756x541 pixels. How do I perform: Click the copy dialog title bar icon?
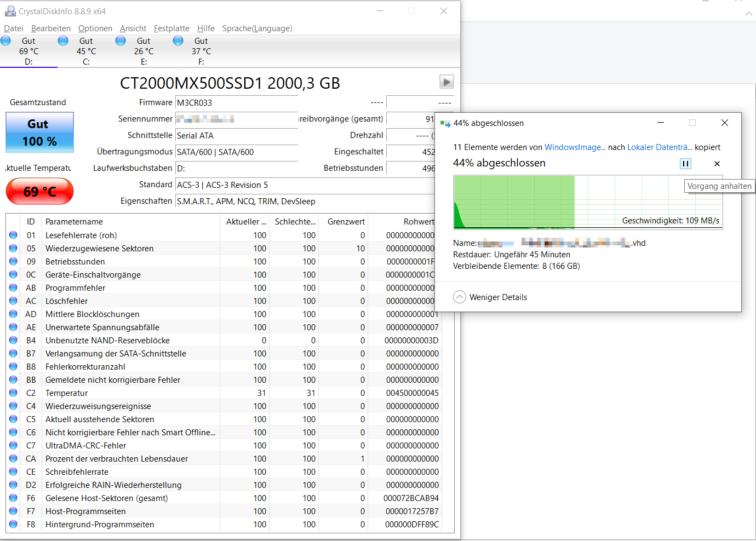[x=445, y=123]
